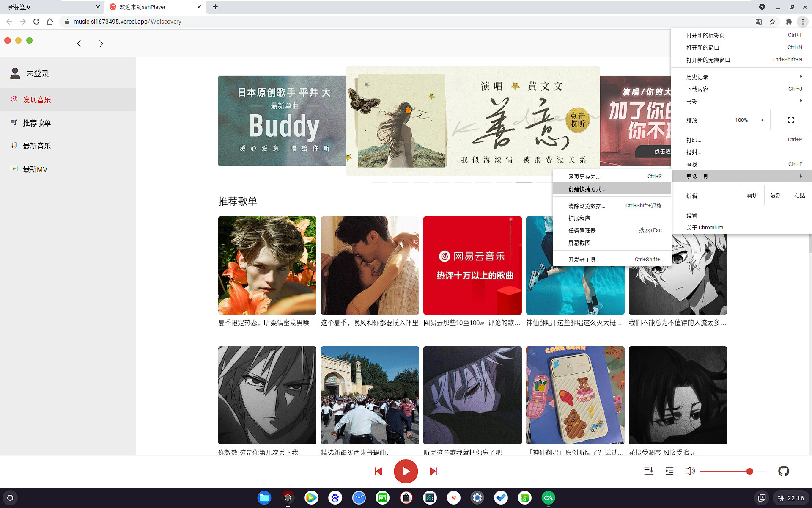
Task: Select 打印 menu item
Action: (x=741, y=140)
